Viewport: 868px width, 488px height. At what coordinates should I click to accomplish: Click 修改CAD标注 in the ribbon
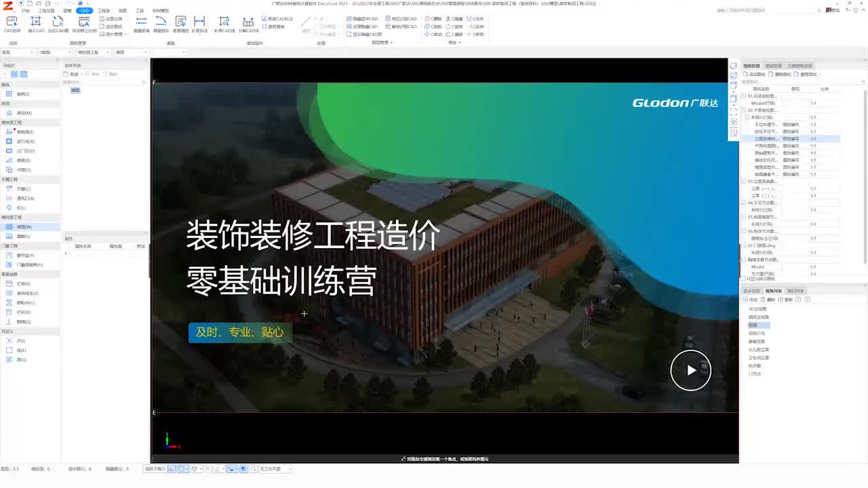[x=278, y=19]
